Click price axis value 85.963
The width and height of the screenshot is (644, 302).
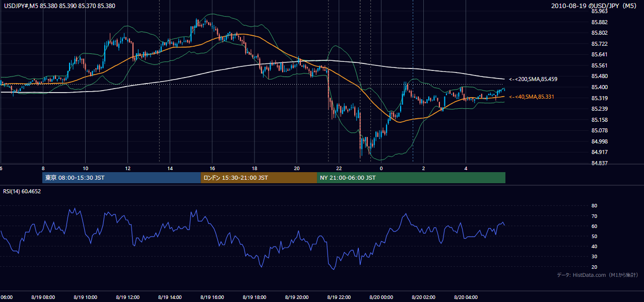click(599, 11)
